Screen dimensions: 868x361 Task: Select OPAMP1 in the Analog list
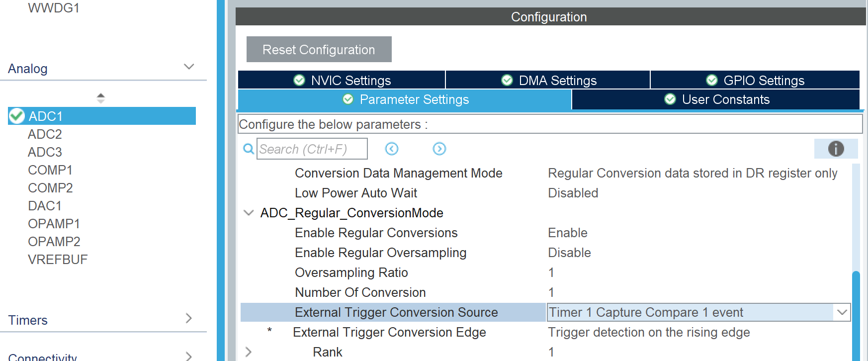[x=54, y=224]
